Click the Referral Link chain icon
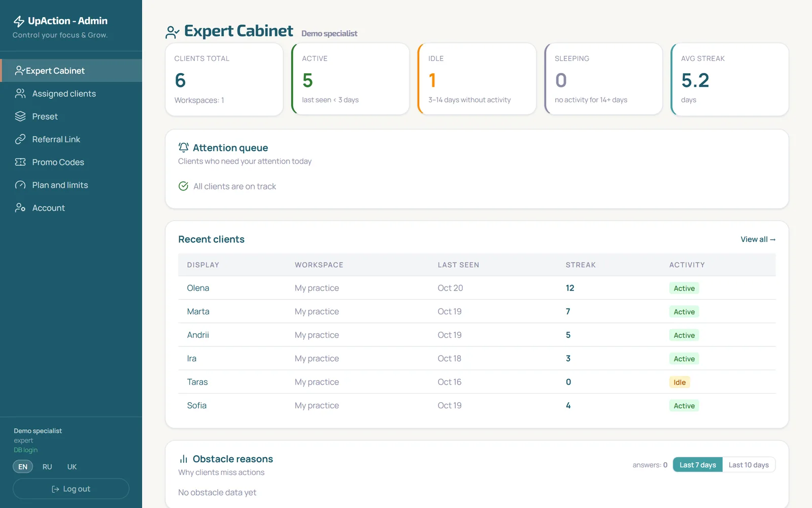The height and width of the screenshot is (508, 812). coord(20,139)
